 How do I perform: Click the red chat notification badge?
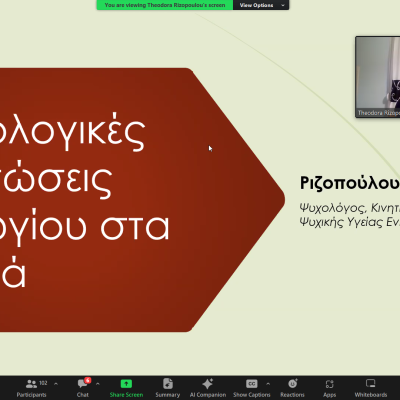click(x=88, y=380)
